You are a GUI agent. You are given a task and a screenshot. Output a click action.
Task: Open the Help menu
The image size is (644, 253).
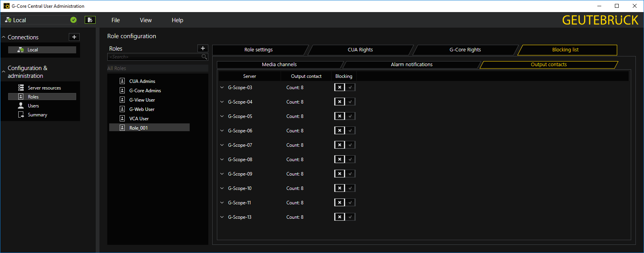point(177,20)
